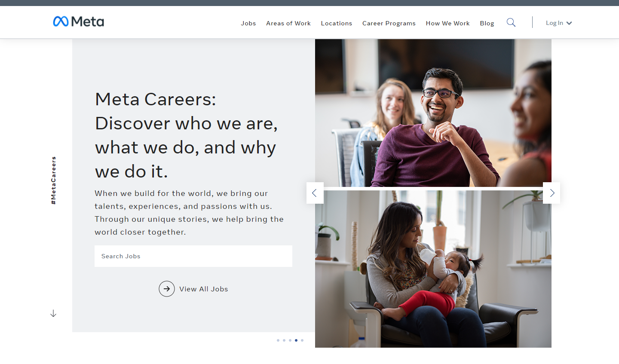
Task: Focus the Search Jobs input field
Action: 193,256
